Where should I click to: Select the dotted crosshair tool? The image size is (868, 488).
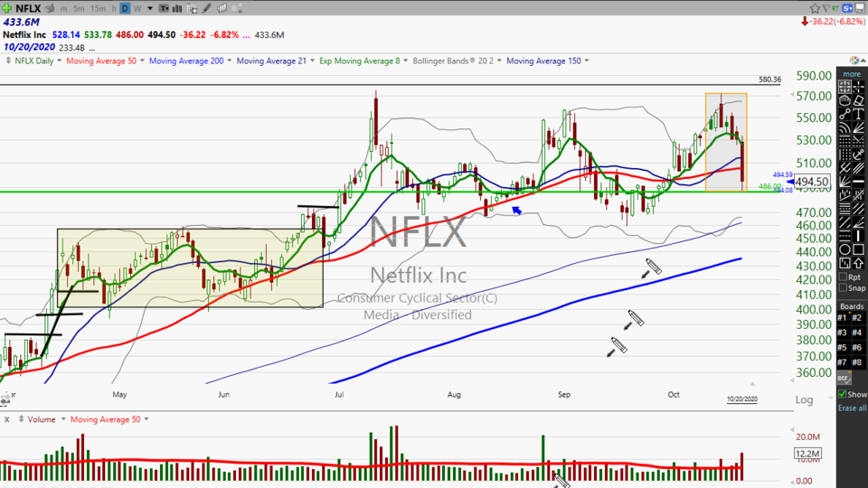pyautogui.click(x=859, y=87)
